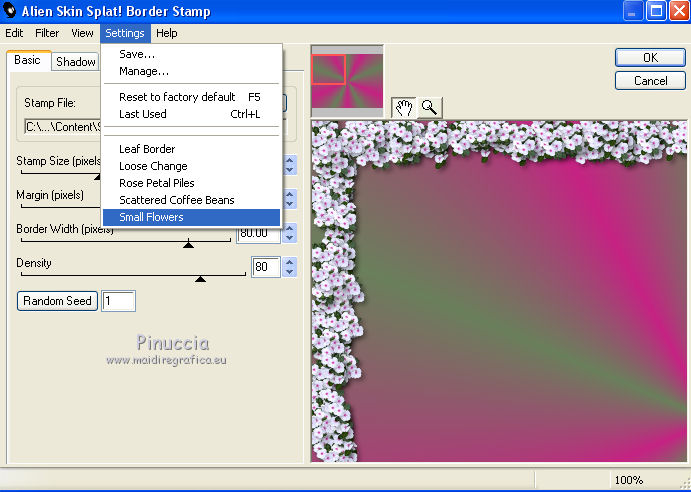Apply the Small Flowers preset
The image size is (691, 492).
191,217
